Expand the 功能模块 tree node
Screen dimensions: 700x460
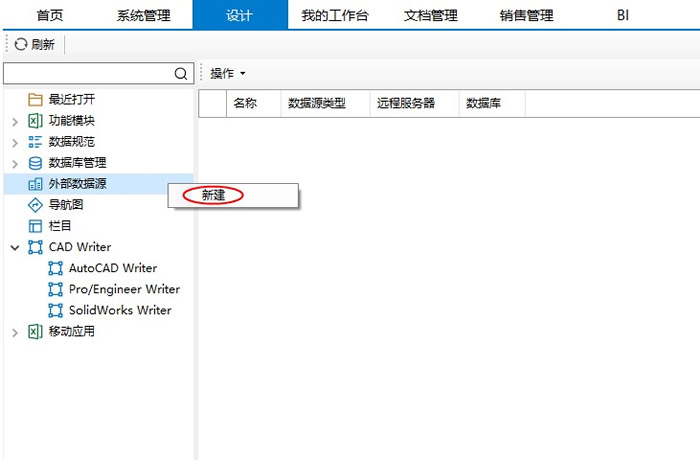pyautogui.click(x=15, y=121)
